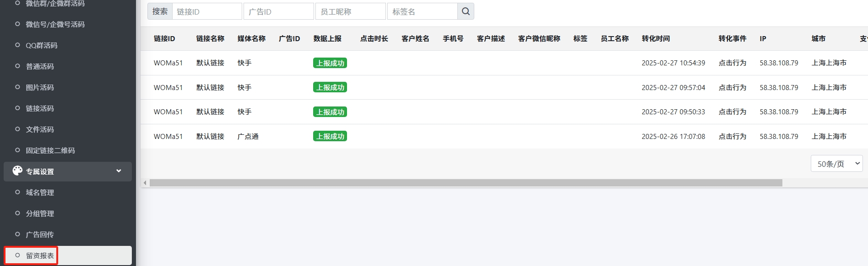The width and height of the screenshot is (868, 266).
Task: Open 广告回传 in the sidebar
Action: click(x=40, y=234)
